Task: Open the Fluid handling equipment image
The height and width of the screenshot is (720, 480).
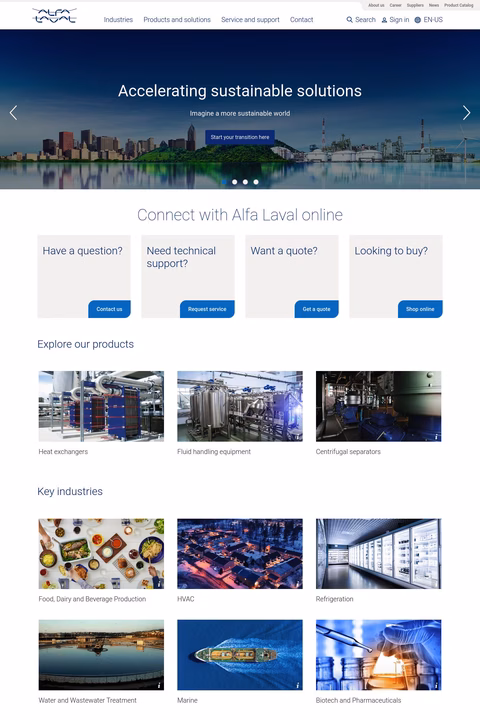Action: point(240,406)
